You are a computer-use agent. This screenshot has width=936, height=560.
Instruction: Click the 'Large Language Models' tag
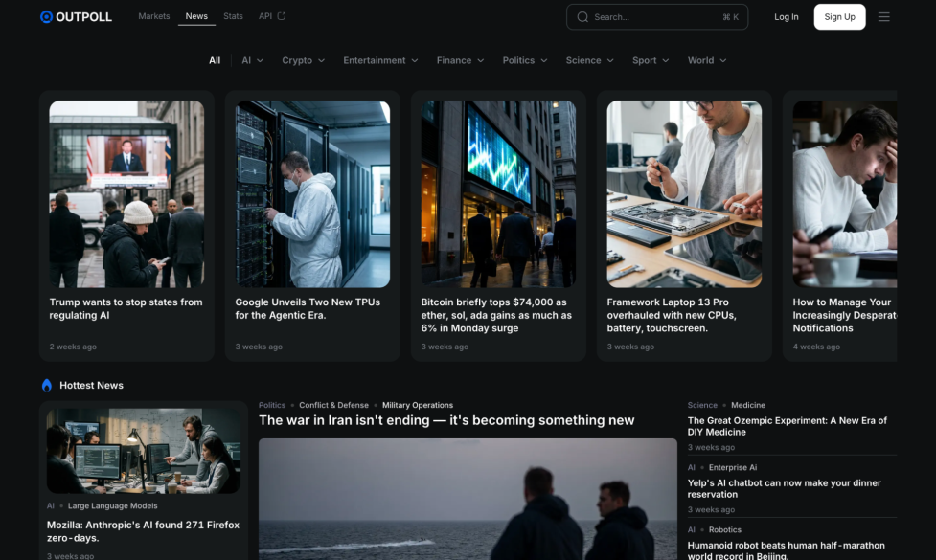point(113,505)
